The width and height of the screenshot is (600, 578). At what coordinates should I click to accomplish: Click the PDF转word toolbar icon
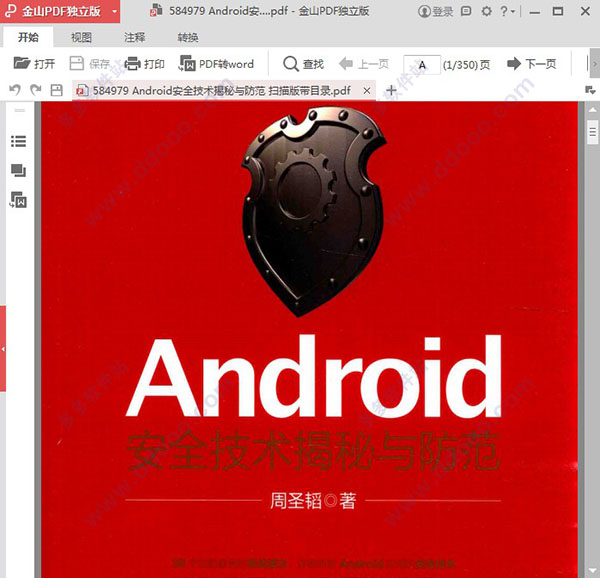187,63
